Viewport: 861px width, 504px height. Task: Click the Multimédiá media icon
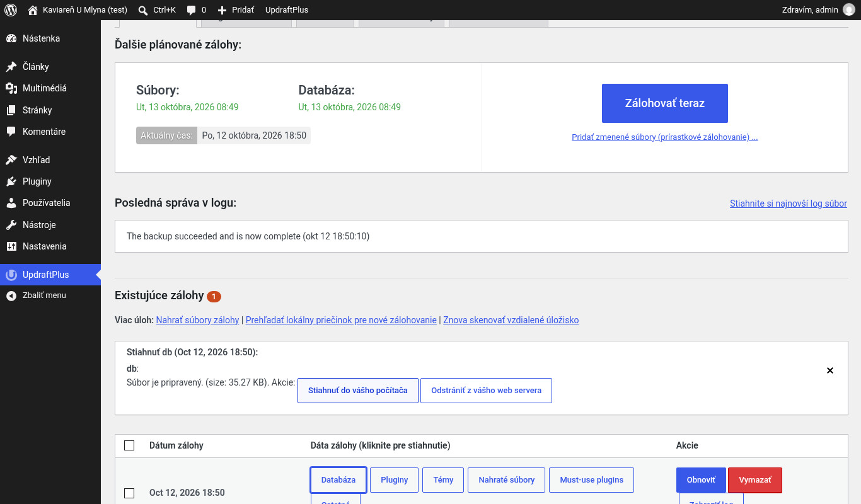click(11, 88)
